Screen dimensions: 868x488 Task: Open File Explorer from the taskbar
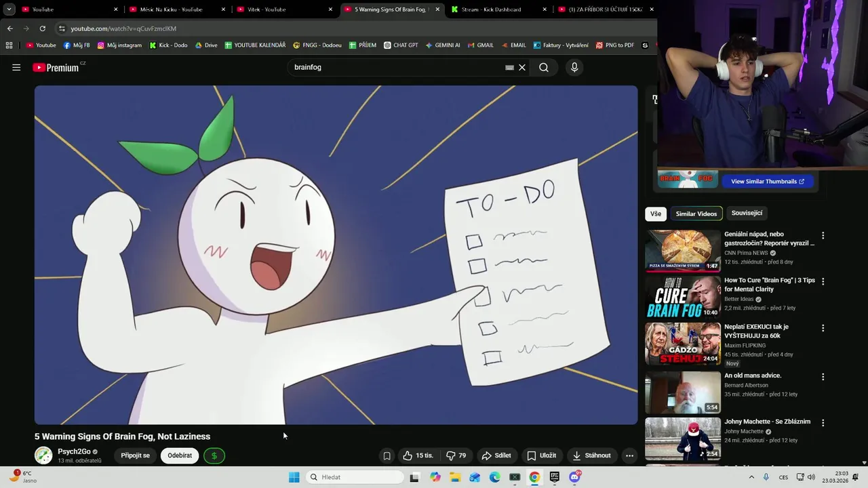[455, 477]
